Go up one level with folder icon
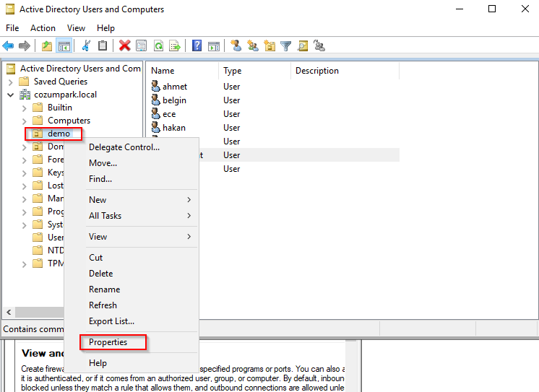Screen dimensions: 539x392 [x=47, y=45]
